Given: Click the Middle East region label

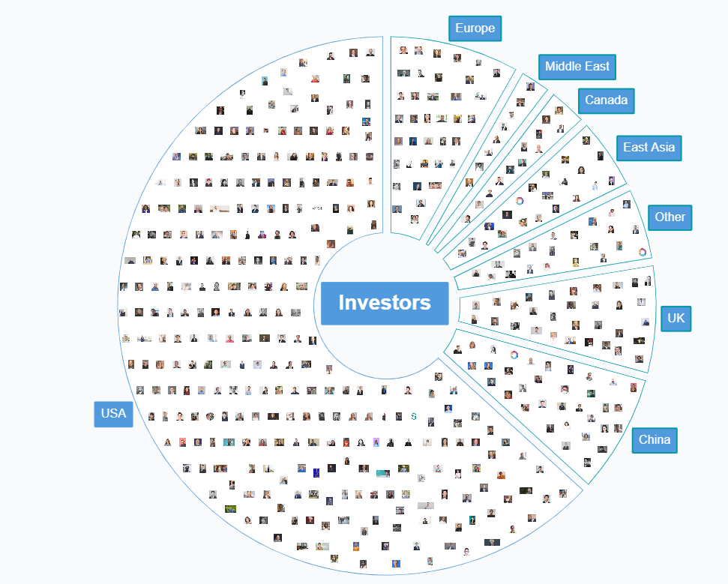Looking at the screenshot, I should click(x=577, y=67).
